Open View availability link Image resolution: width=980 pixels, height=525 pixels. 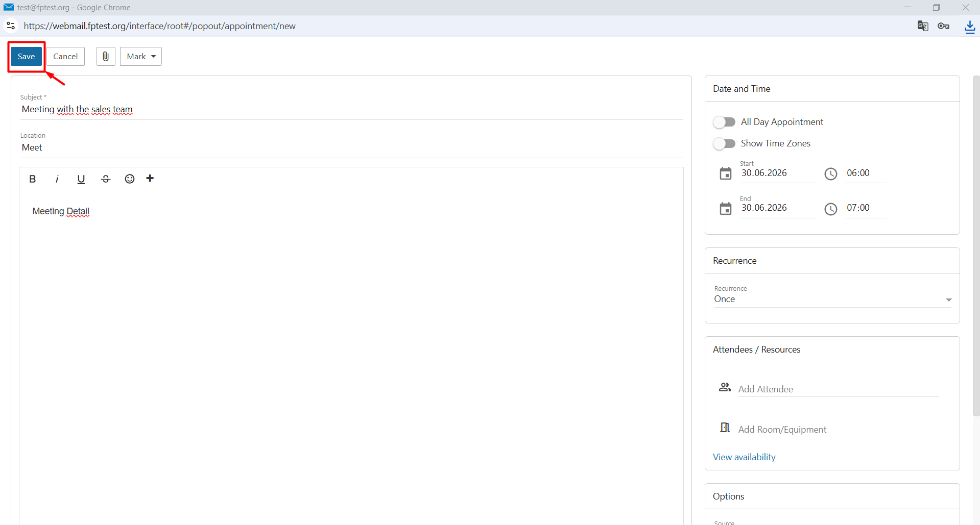click(744, 457)
